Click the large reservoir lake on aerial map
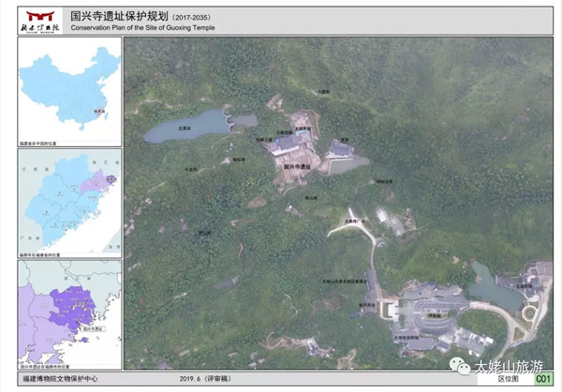The image size is (562, 392). [x=188, y=126]
